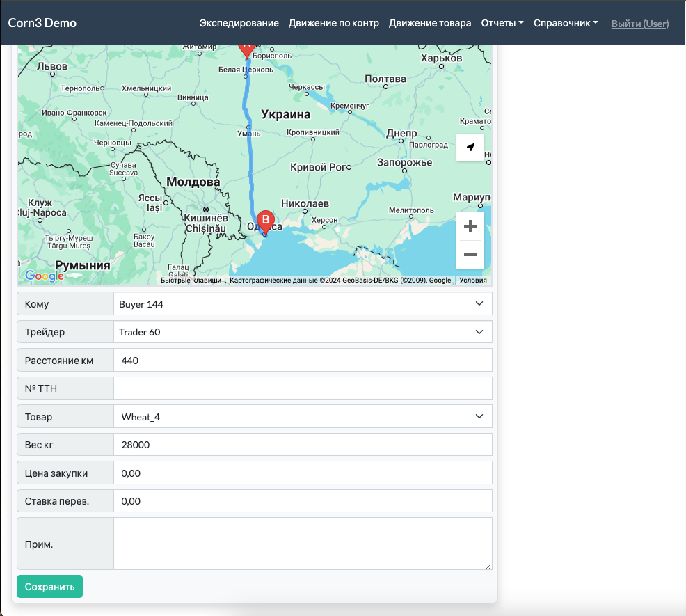The width and height of the screenshot is (686, 616).
Task: Click the map location arrow button
Action: tap(470, 148)
